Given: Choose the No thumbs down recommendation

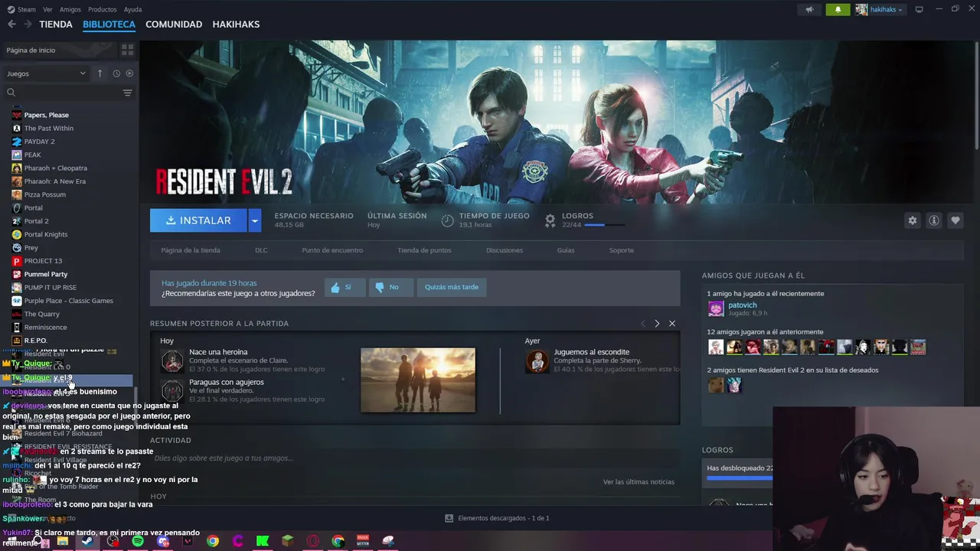Looking at the screenshot, I should pyautogui.click(x=391, y=287).
